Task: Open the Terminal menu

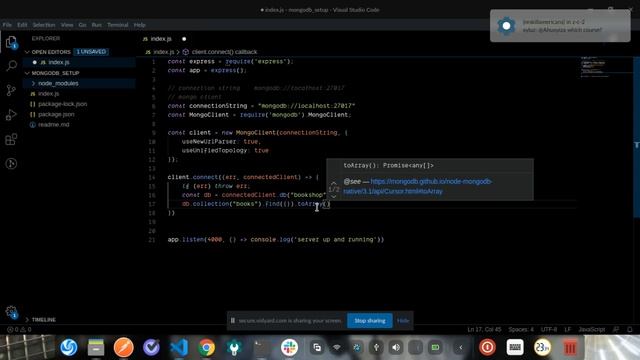Action: 118,25
